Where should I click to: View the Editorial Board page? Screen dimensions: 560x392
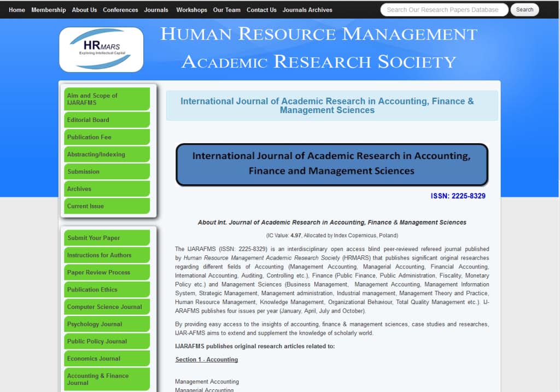point(107,120)
